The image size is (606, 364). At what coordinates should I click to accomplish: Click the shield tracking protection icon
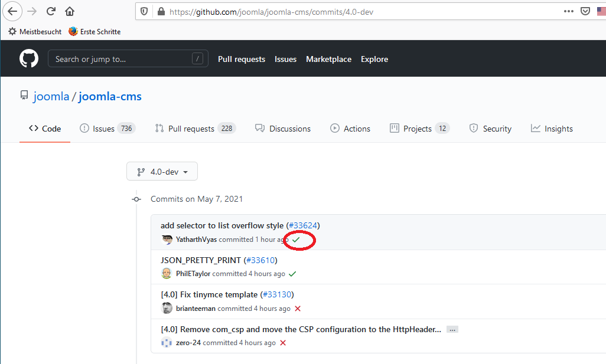pos(144,12)
